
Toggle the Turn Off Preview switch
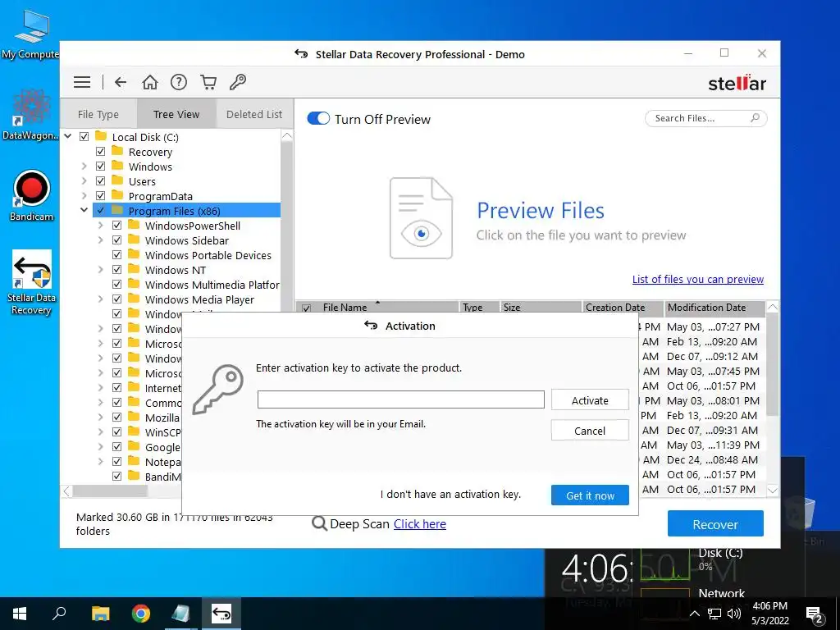(318, 118)
